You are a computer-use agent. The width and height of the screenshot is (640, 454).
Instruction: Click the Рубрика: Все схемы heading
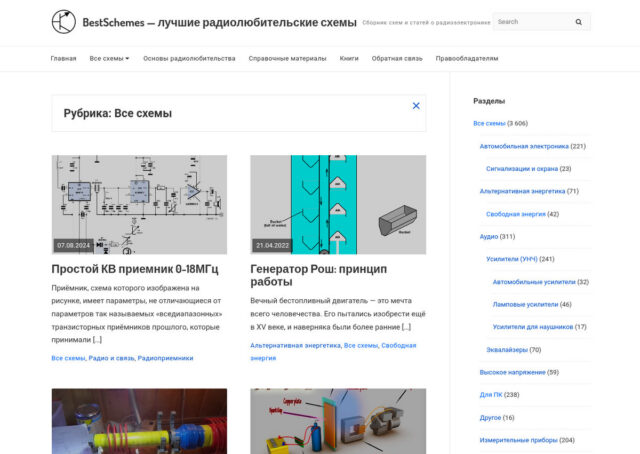(118, 113)
